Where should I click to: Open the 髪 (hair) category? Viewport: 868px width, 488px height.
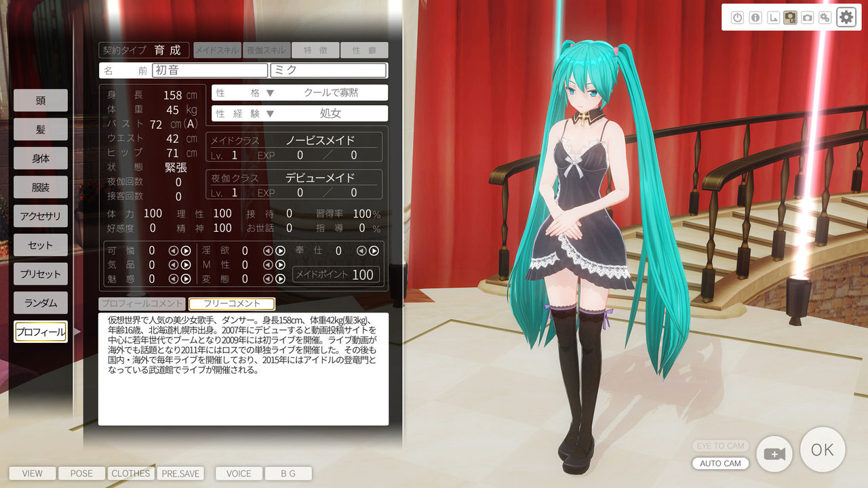click(41, 129)
